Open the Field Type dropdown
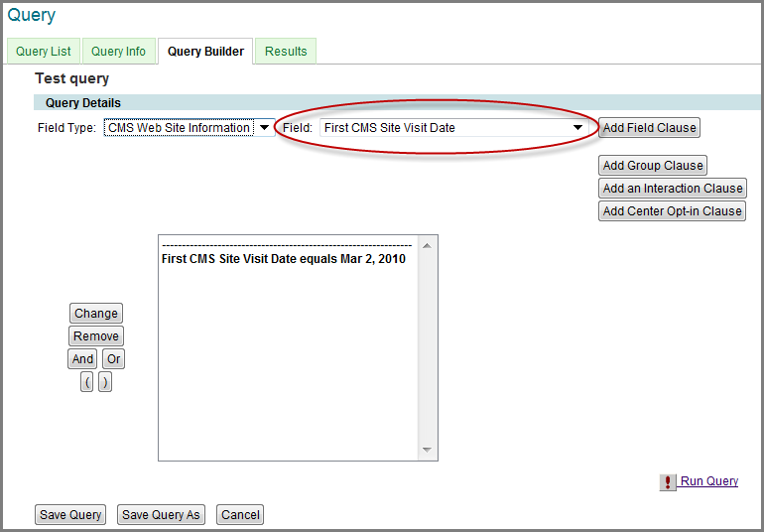Screen dimensions: 764x532 click(190, 128)
